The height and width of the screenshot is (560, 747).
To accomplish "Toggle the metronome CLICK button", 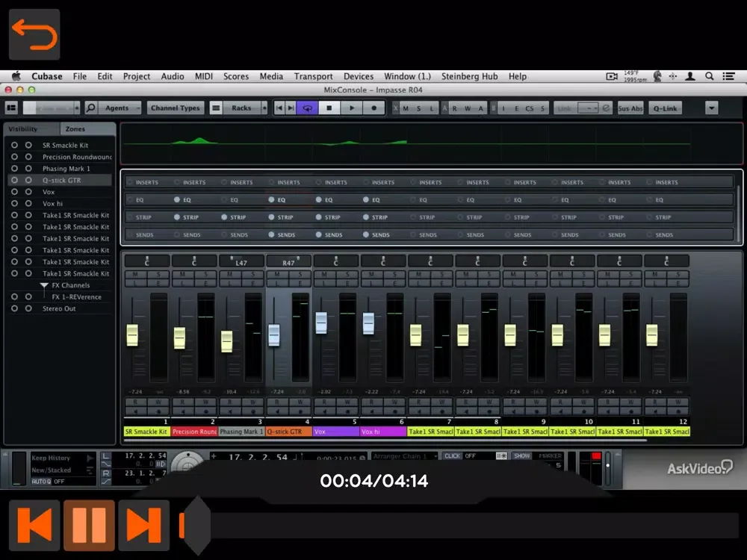I will pyautogui.click(x=452, y=455).
